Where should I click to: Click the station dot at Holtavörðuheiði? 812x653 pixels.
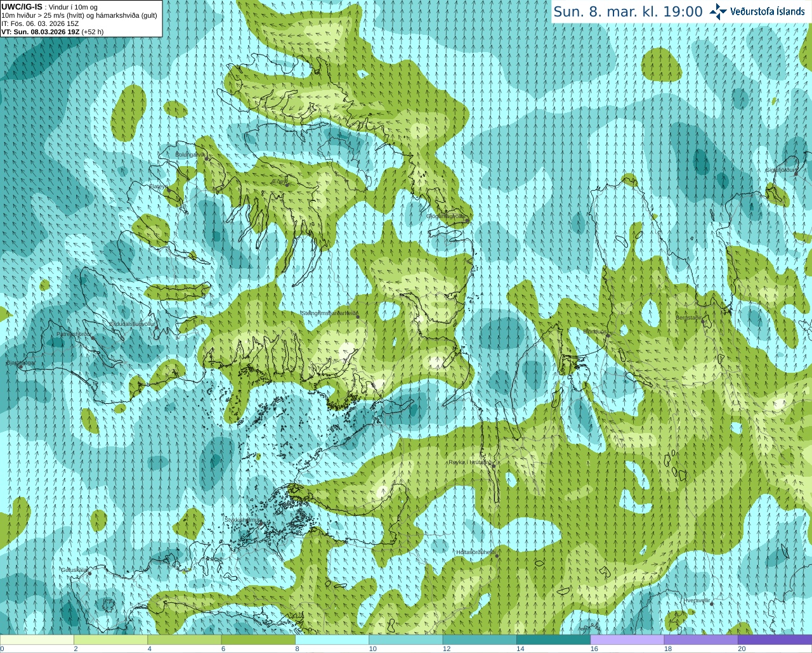(497, 556)
